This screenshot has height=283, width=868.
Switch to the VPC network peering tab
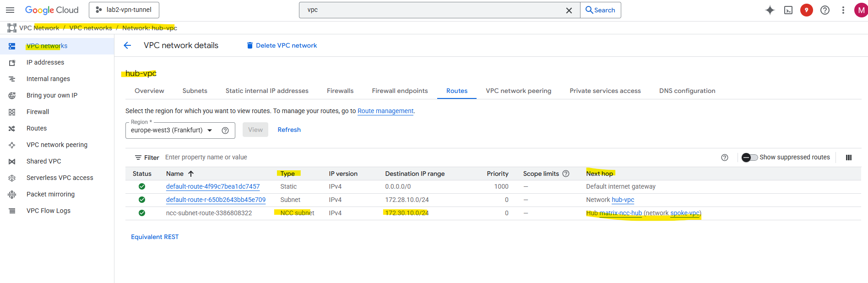tap(518, 91)
